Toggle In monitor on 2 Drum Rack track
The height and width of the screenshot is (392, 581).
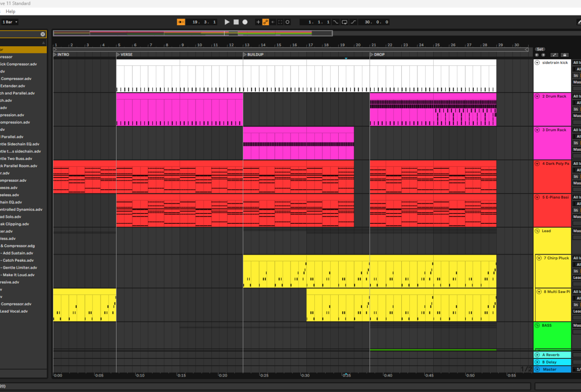click(576, 109)
